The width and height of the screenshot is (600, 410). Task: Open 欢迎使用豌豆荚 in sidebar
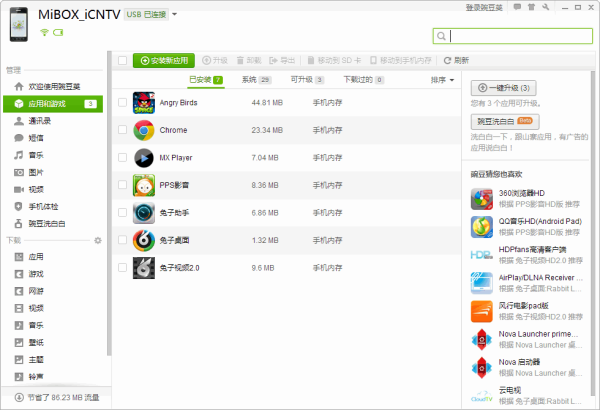point(53,87)
